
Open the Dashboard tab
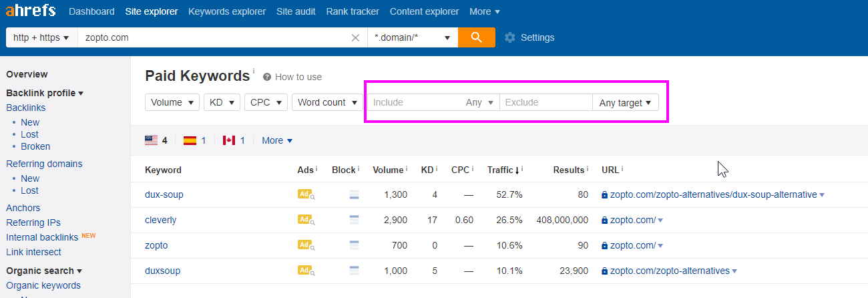pyautogui.click(x=91, y=11)
